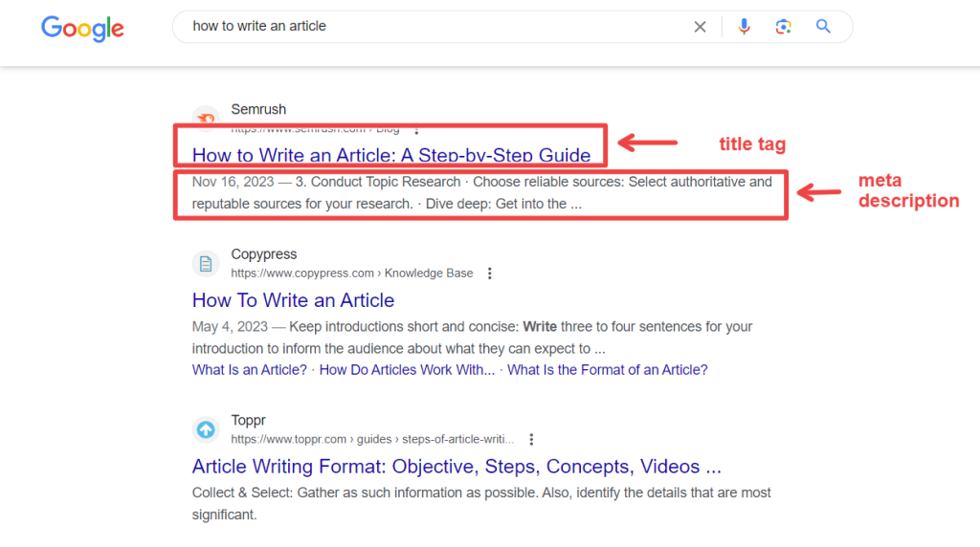Click the 'Toppr' site name
This screenshot has height=547, width=980.
pos(248,420)
